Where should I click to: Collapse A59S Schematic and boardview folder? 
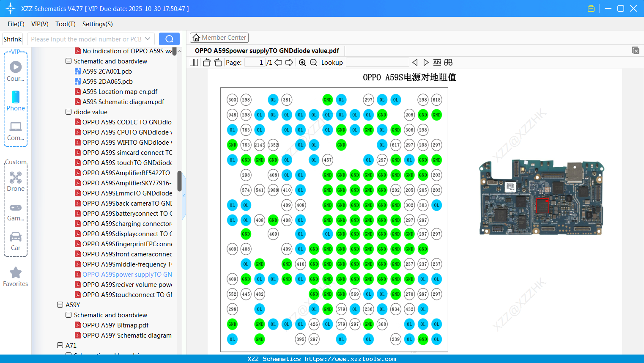pyautogui.click(x=69, y=61)
